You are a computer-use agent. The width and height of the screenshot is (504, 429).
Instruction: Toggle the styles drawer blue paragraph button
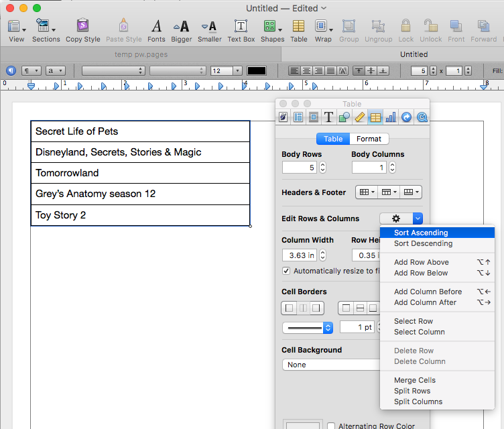click(x=11, y=70)
